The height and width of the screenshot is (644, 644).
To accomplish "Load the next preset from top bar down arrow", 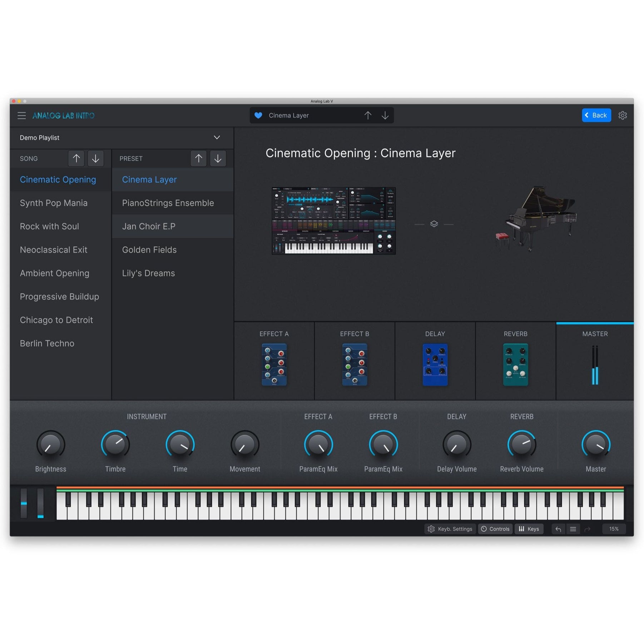I will point(385,115).
